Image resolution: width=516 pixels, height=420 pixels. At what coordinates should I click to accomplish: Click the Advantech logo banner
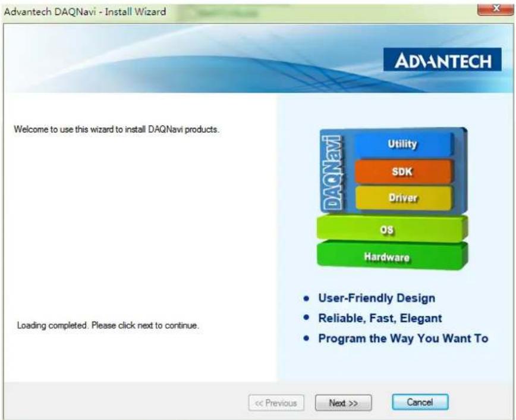tap(442, 59)
